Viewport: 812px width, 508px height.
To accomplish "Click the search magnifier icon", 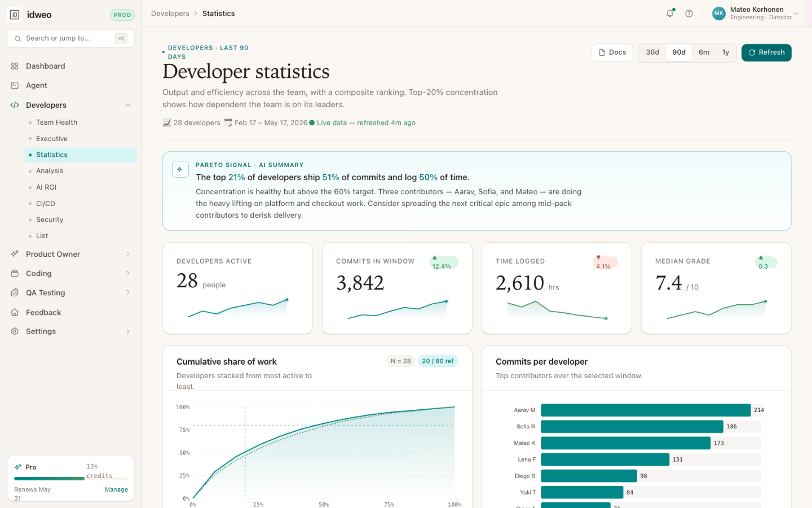I will tap(17, 38).
